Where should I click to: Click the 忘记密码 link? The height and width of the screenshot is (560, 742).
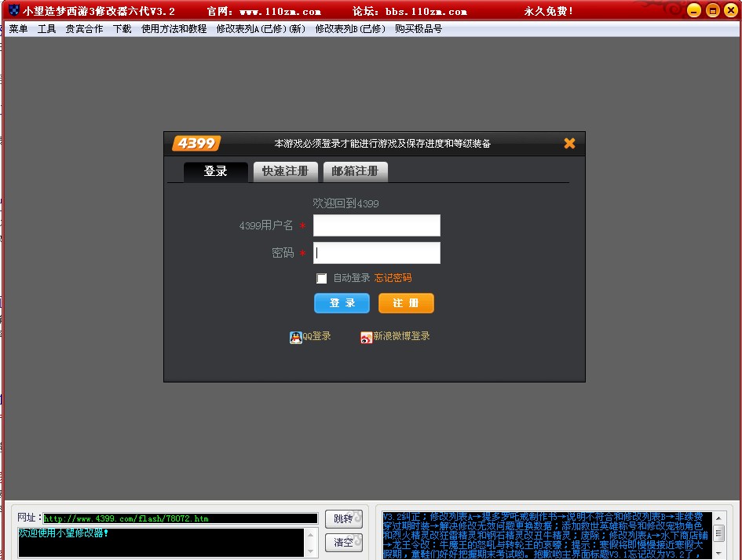393,278
